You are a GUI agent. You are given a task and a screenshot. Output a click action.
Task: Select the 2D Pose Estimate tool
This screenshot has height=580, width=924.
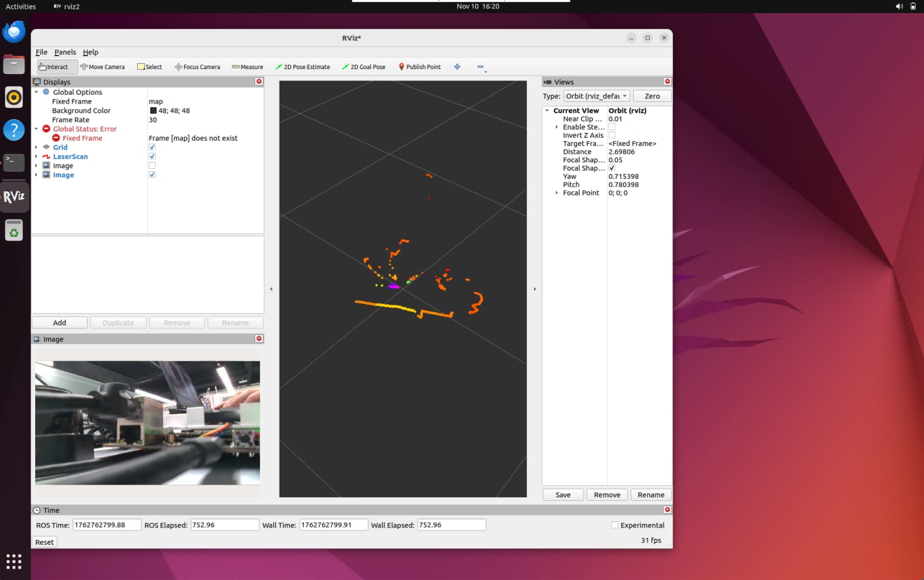303,67
